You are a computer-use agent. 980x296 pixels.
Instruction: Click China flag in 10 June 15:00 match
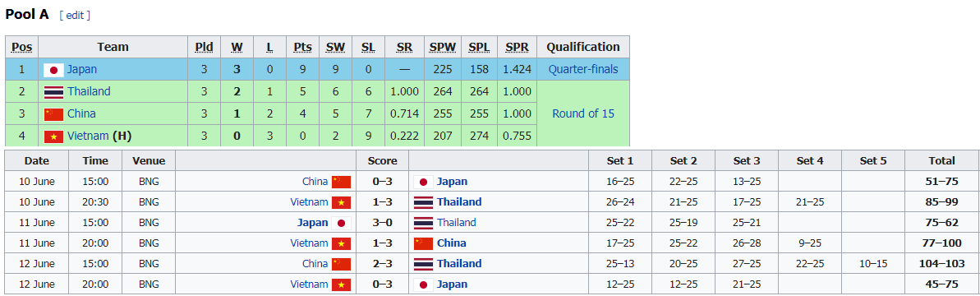click(x=341, y=182)
